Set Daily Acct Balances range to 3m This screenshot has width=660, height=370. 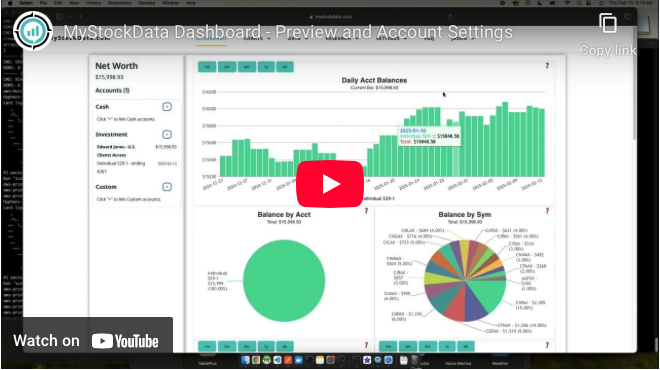(227, 67)
